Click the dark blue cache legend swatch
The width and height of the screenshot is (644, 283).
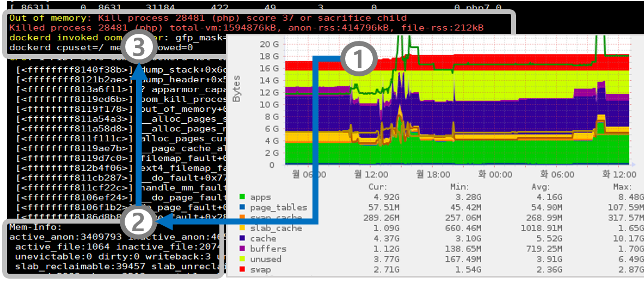[x=242, y=239]
